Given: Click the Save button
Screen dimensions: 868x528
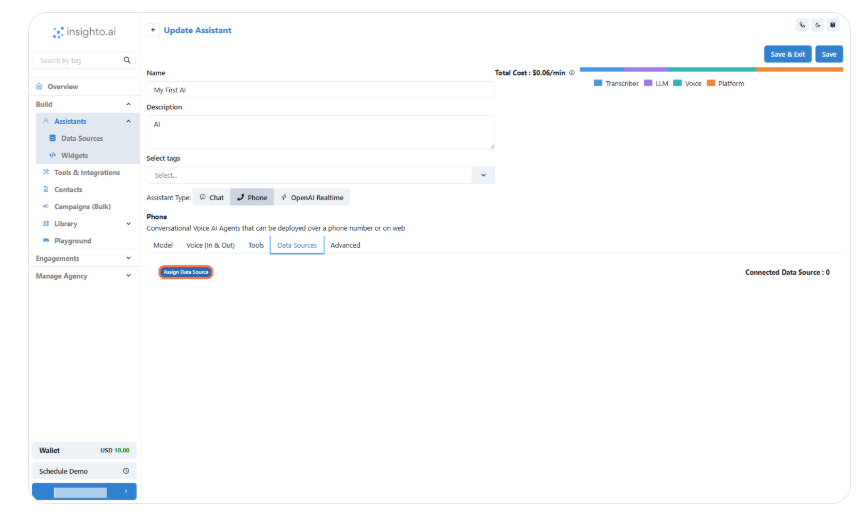Looking at the screenshot, I should point(829,54).
